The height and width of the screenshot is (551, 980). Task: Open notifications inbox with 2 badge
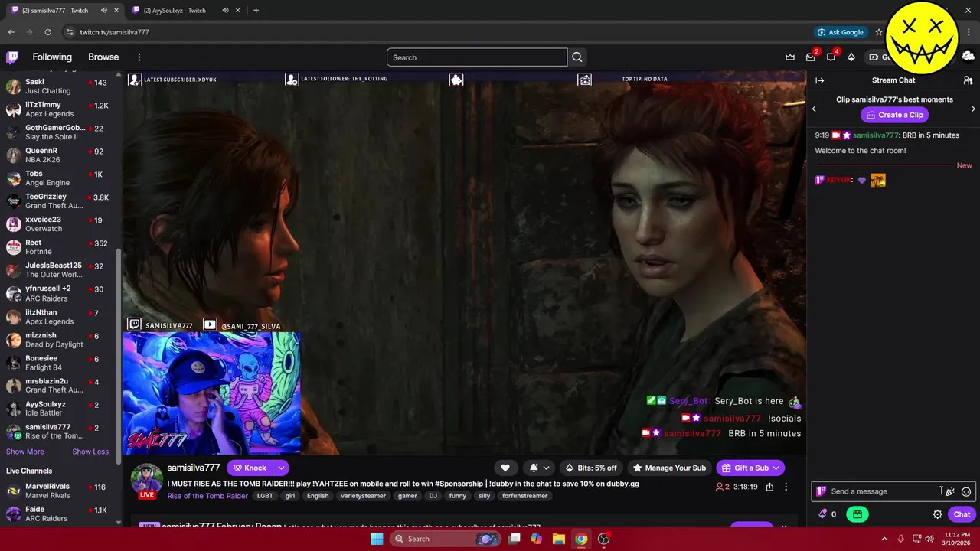click(x=811, y=57)
